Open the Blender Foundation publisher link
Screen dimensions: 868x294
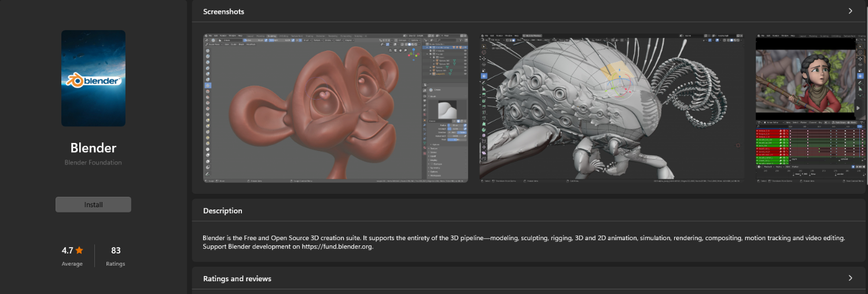(93, 163)
